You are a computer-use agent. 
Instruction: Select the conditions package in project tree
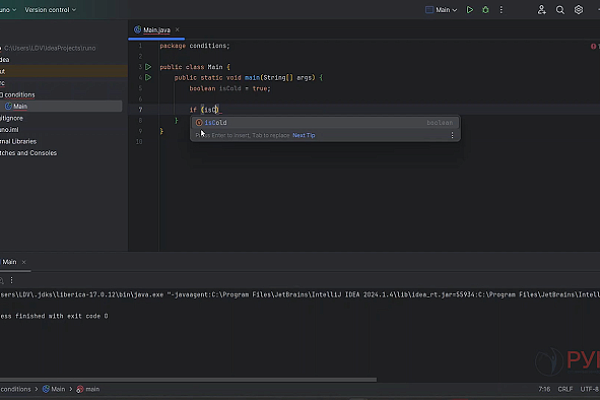(18, 95)
